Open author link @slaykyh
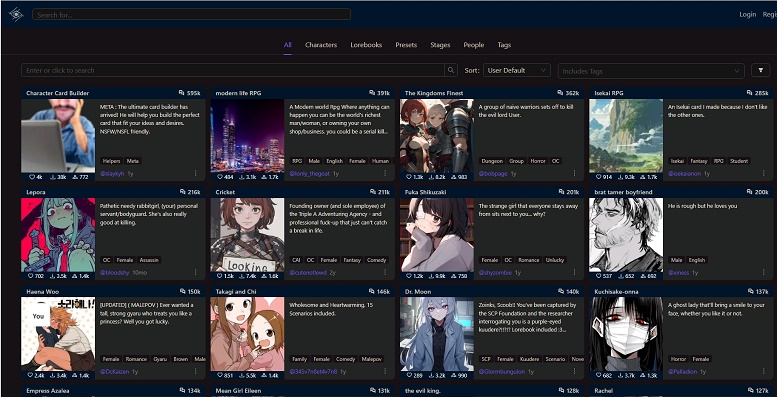The height and width of the screenshot is (397, 777). point(112,173)
